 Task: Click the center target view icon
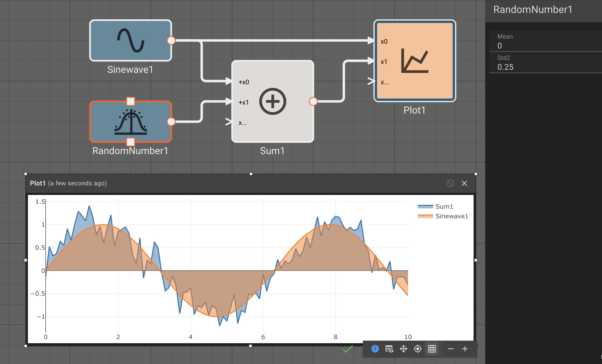pyautogui.click(x=418, y=349)
